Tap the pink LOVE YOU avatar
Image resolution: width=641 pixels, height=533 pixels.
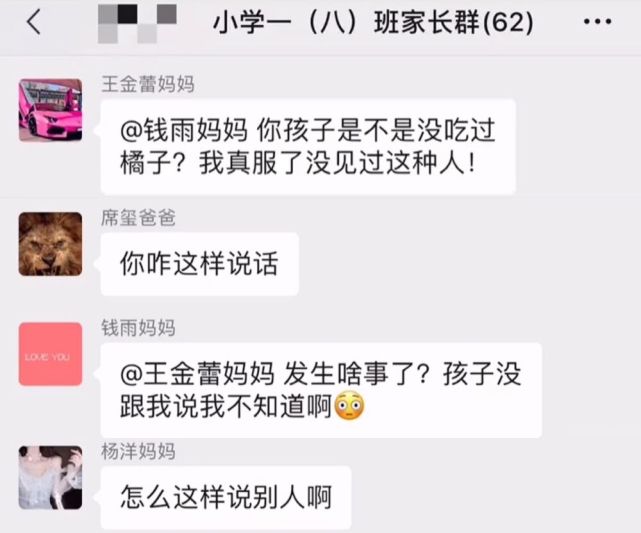pos(50,354)
